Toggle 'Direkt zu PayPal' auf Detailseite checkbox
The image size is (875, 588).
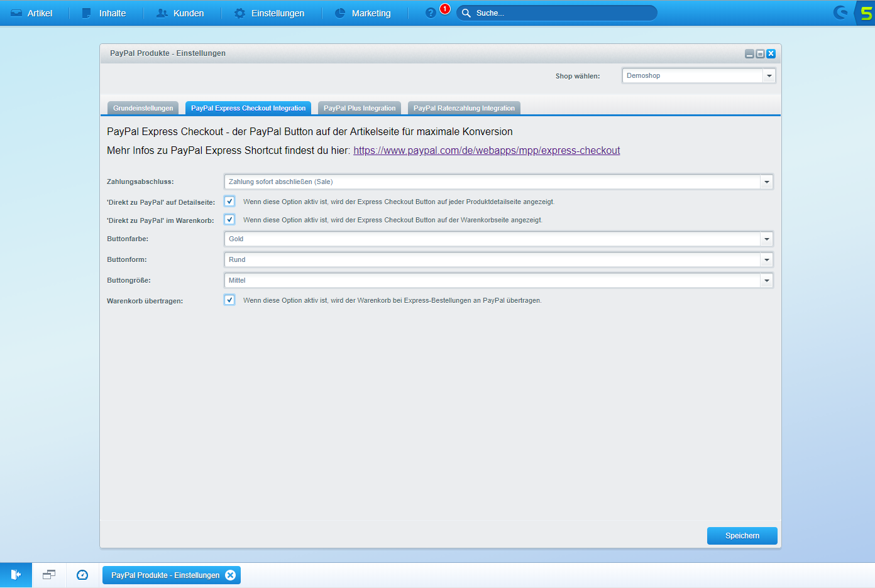point(229,202)
